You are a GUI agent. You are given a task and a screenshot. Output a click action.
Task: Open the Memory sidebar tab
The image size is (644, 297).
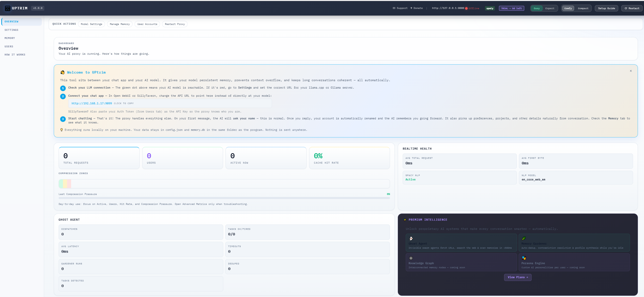coord(10,38)
